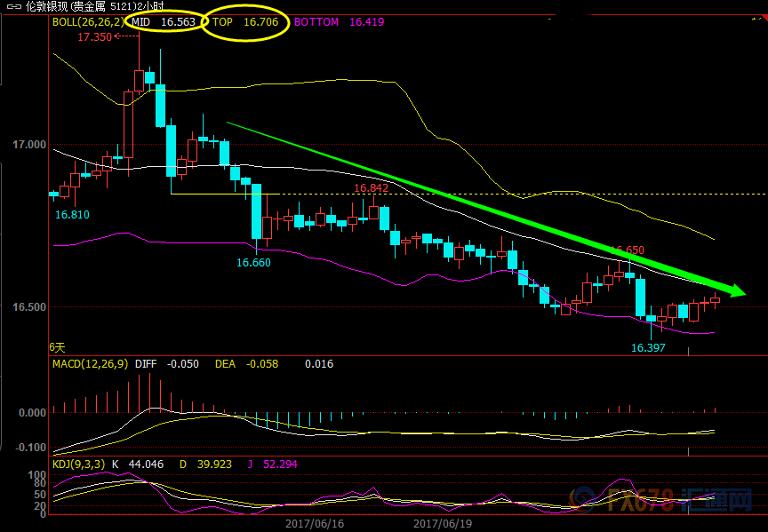Screen dimensions: 768x532
Task: Click the 2017/06/16 date marker
Action: tap(314, 524)
